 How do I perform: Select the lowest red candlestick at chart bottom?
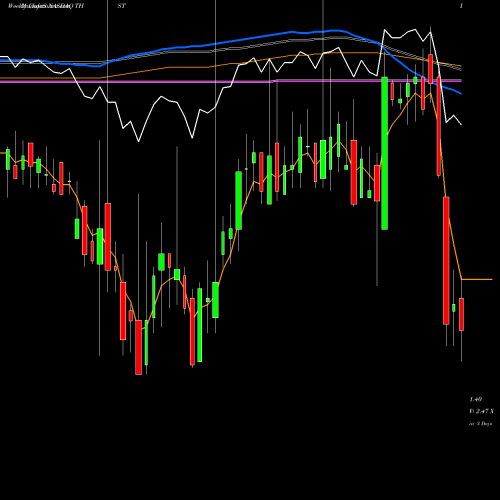(138, 347)
